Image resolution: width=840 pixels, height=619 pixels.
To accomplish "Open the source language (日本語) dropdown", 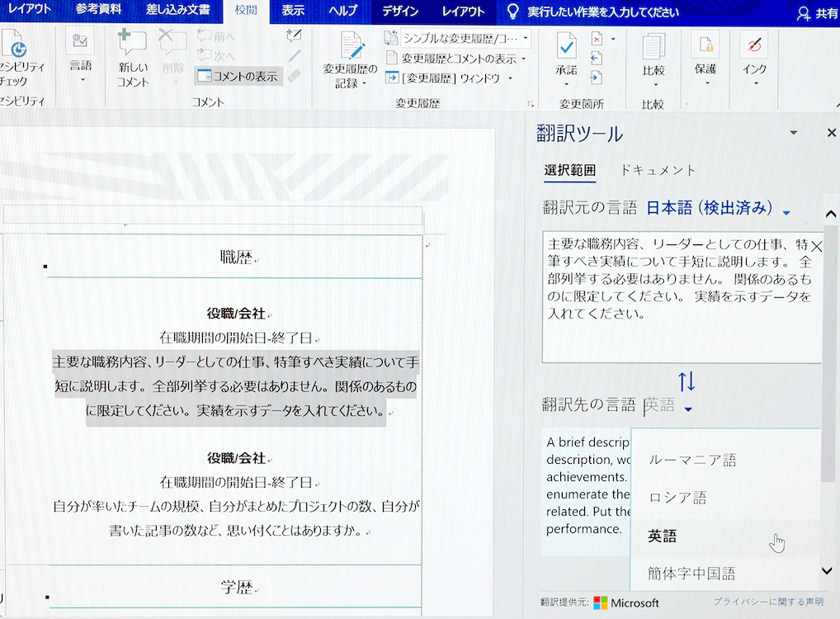I will [x=786, y=213].
